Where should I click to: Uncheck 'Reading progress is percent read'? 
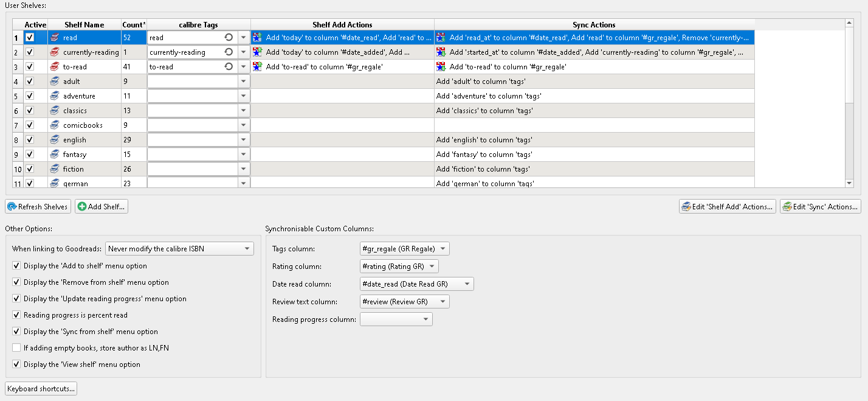[x=16, y=315]
